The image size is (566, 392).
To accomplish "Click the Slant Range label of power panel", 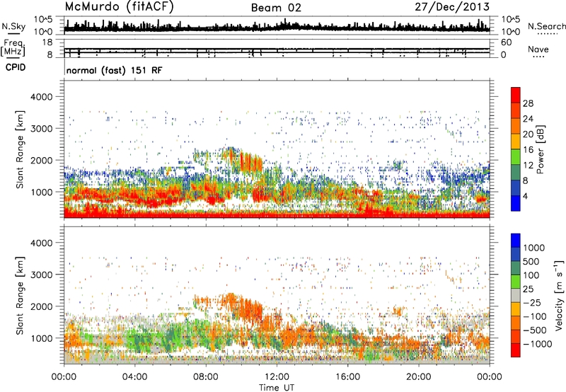I will click(20, 149).
